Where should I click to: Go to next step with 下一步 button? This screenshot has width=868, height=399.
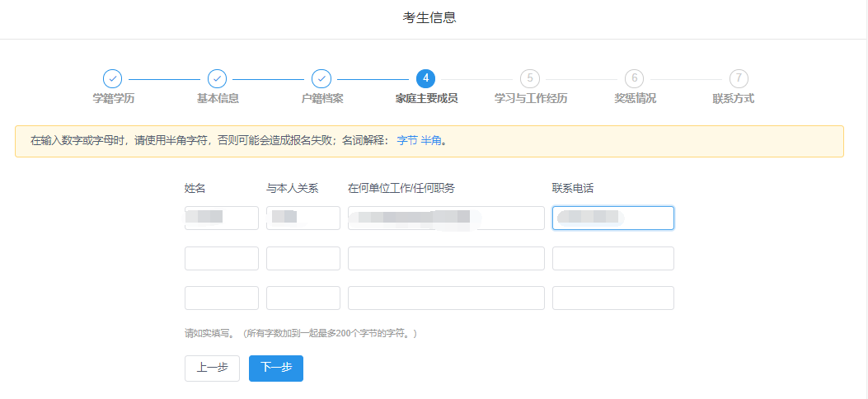click(275, 368)
